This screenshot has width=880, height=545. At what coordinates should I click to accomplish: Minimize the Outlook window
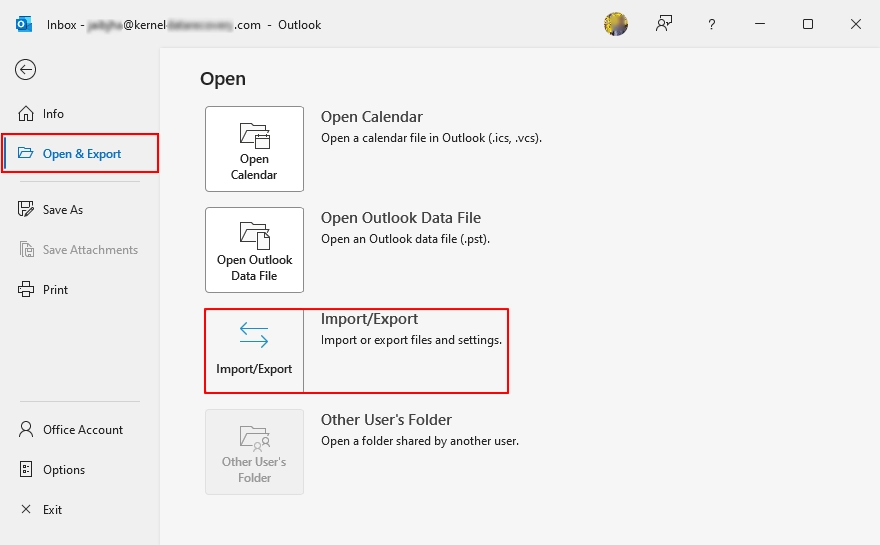click(760, 24)
